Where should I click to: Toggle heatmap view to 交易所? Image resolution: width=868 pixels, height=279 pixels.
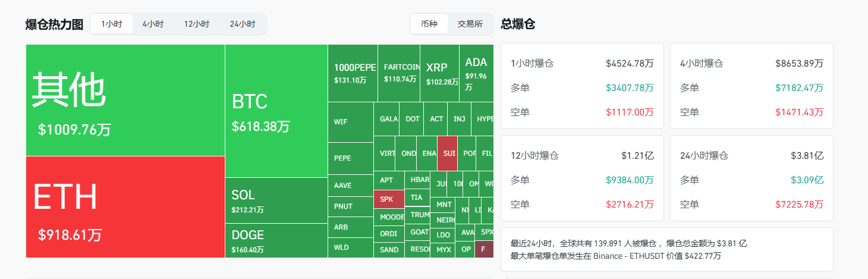point(470,24)
